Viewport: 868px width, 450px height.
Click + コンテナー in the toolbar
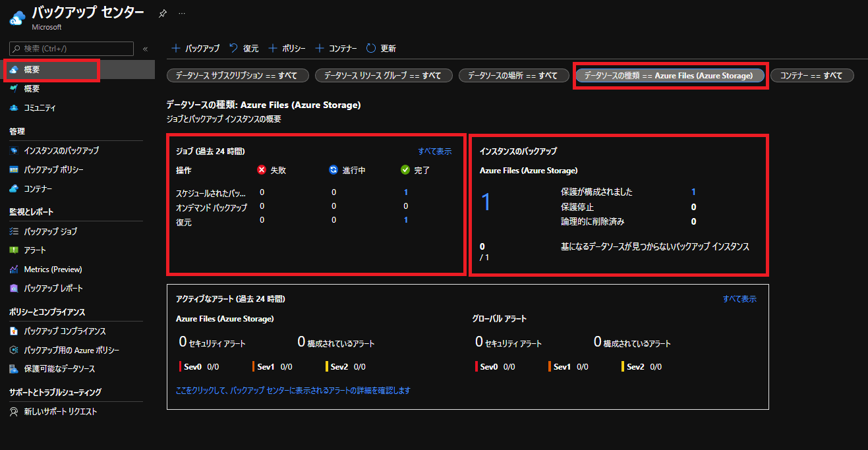click(336, 48)
